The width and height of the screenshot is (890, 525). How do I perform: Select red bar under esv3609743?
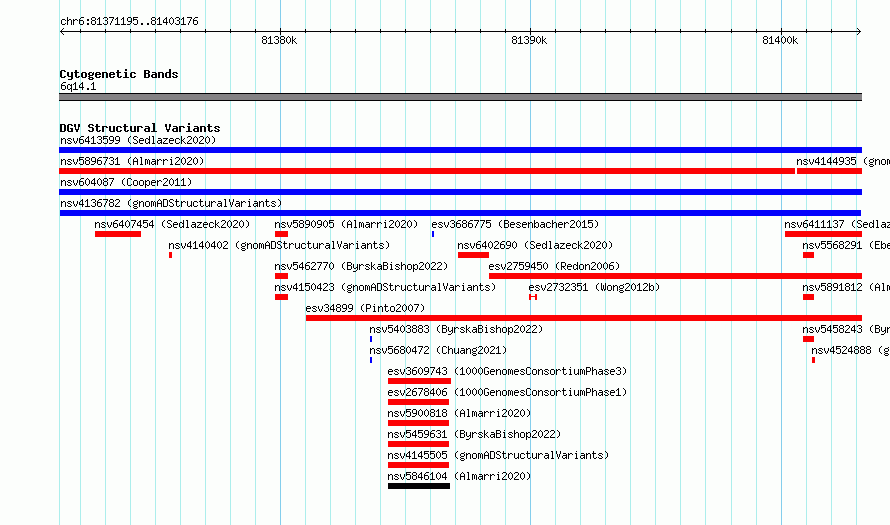tap(419, 381)
